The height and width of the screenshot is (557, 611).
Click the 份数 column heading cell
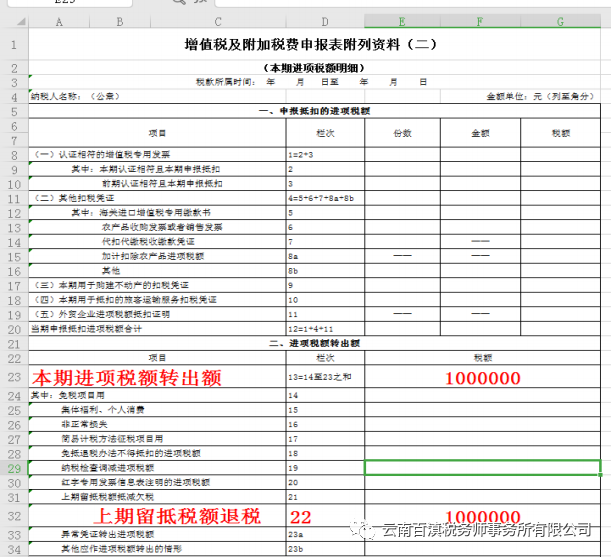click(x=403, y=133)
